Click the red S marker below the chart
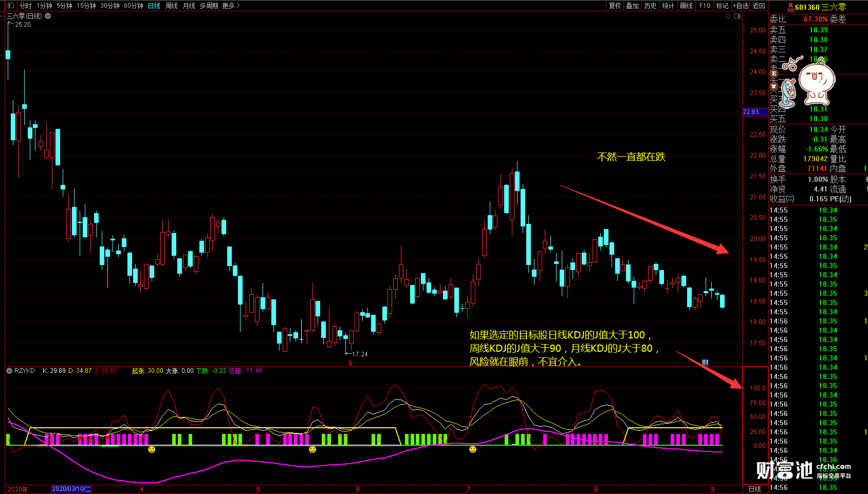This screenshot has width=868, height=494. pyautogui.click(x=350, y=363)
